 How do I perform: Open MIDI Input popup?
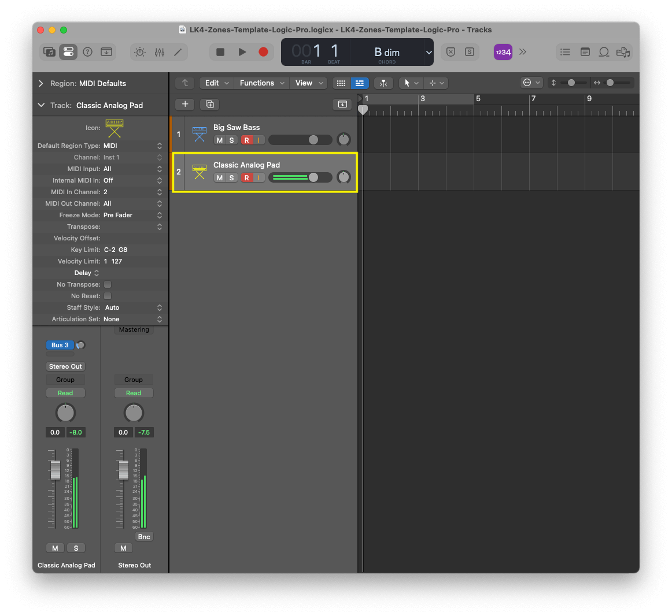tap(132, 169)
